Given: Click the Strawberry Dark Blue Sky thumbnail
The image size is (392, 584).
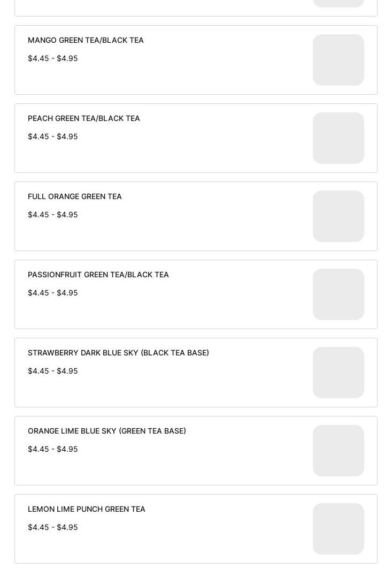Looking at the screenshot, I should [x=338, y=373].
